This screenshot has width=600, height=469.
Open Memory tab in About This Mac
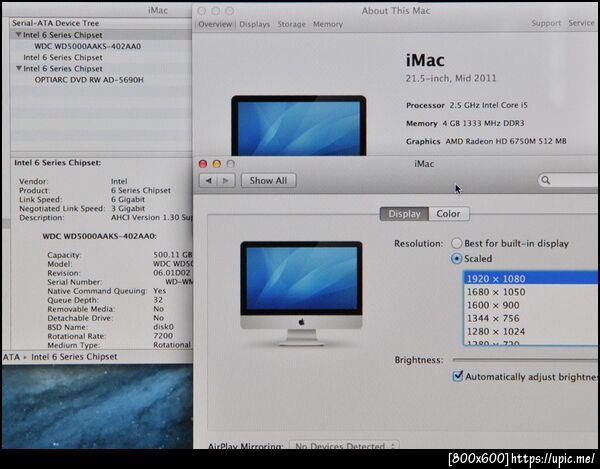tap(328, 24)
